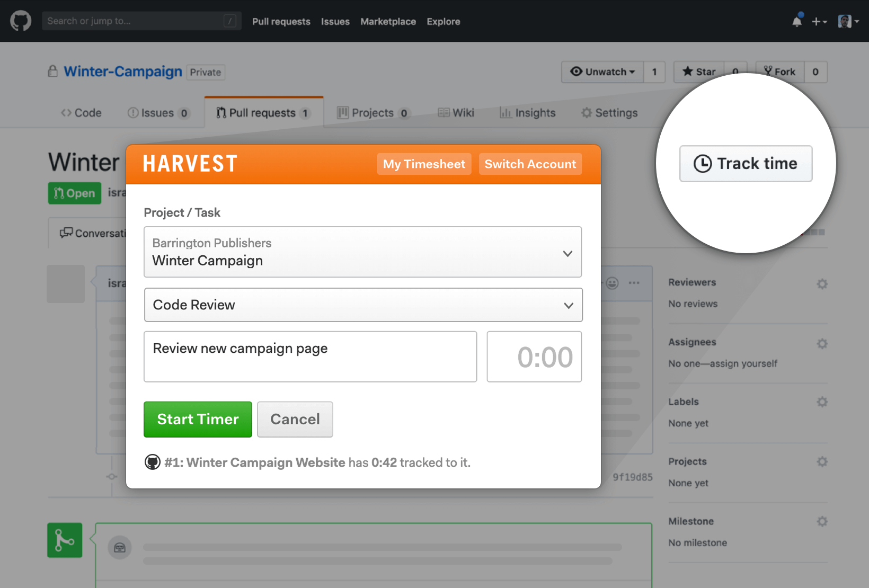This screenshot has height=588, width=869.
Task: Click the Milestone gear icon
Action: tap(822, 521)
